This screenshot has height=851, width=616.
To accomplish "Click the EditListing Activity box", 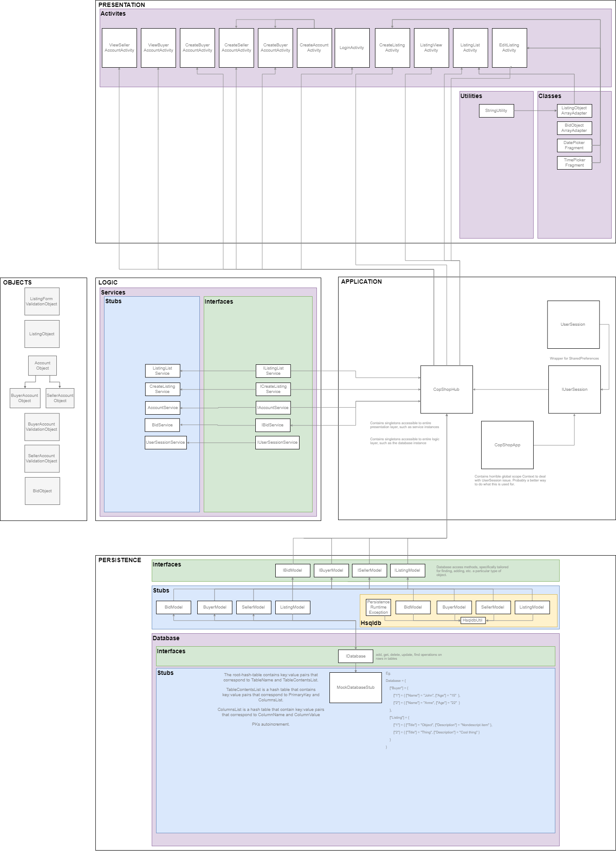I will point(509,48).
